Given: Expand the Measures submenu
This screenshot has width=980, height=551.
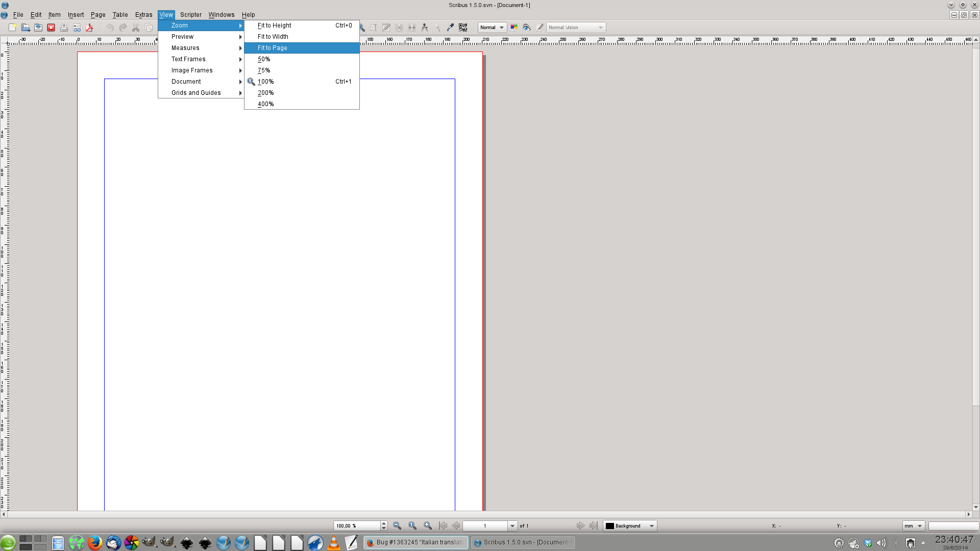Looking at the screenshot, I should click(x=201, y=48).
